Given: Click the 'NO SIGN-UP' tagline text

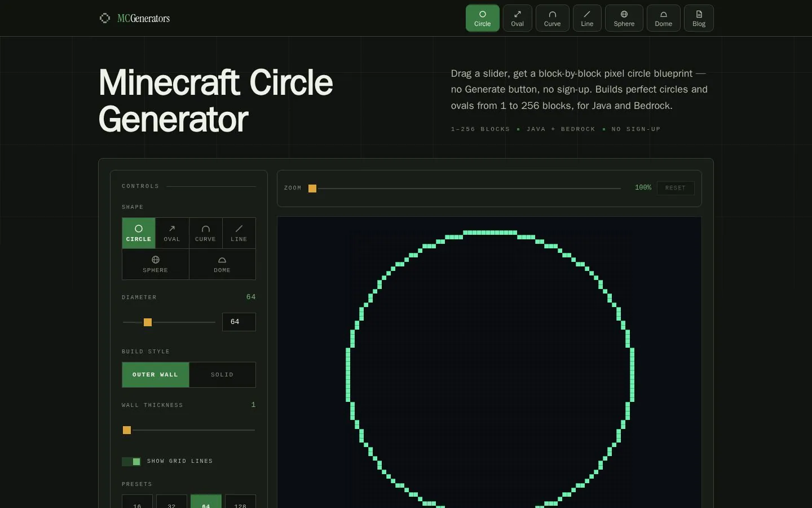Looking at the screenshot, I should (636, 129).
